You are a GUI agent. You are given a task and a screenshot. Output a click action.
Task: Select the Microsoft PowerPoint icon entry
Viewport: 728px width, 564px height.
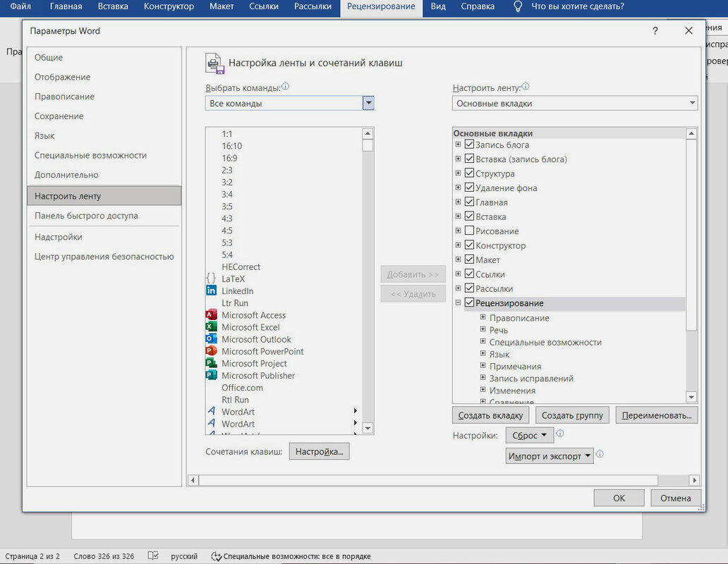[211, 351]
